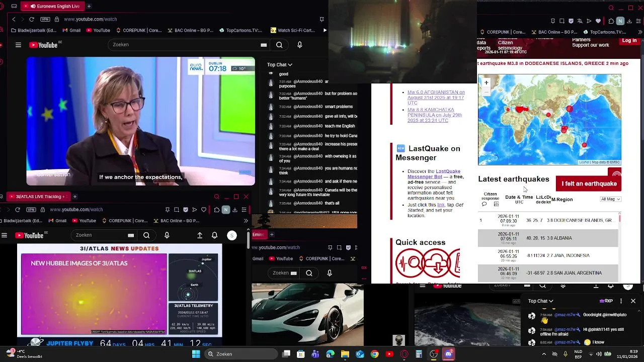644x362 pixels.
Task: Open downloads icon in 3I/ATLAS window toolbar
Action: click(235, 210)
